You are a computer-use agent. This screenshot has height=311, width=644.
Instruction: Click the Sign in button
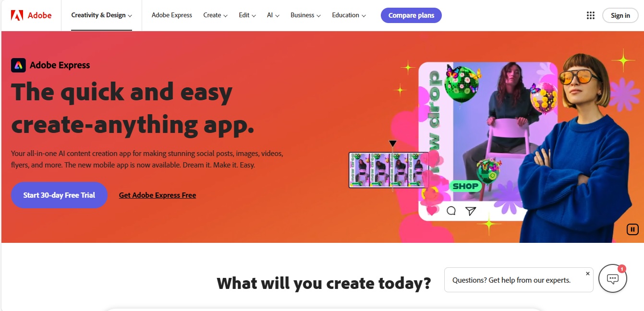(x=620, y=15)
